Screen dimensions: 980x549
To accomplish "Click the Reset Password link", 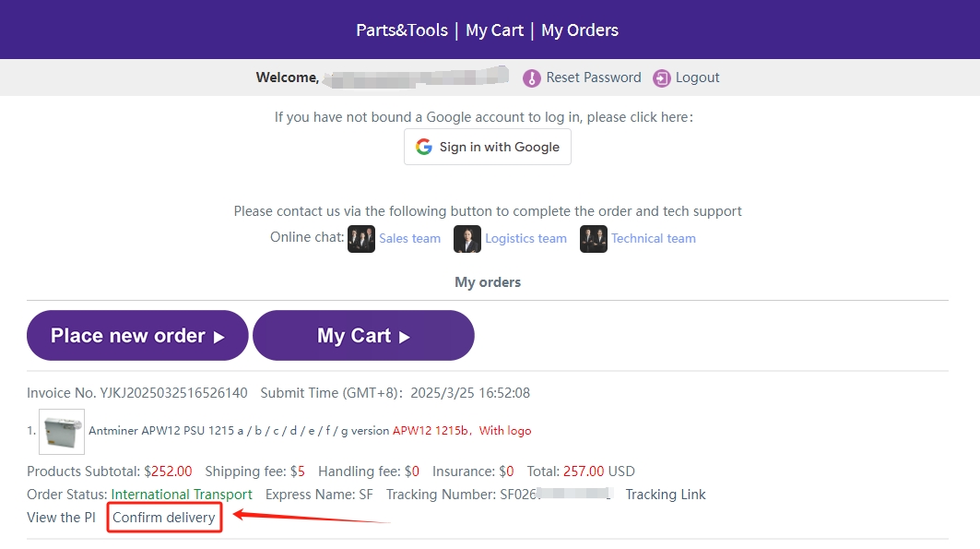I will (593, 78).
